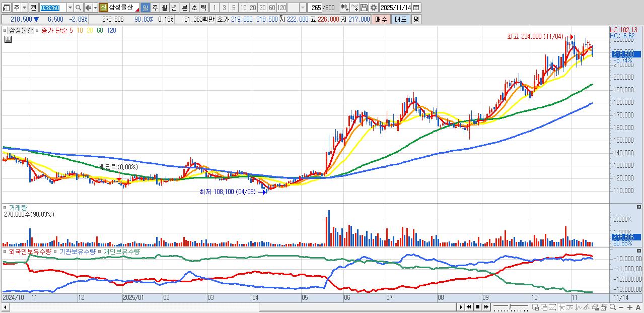Search stock with the magnifier icon
Image resolution: width=644 pixels, height=313 pixels.
pos(79,8)
